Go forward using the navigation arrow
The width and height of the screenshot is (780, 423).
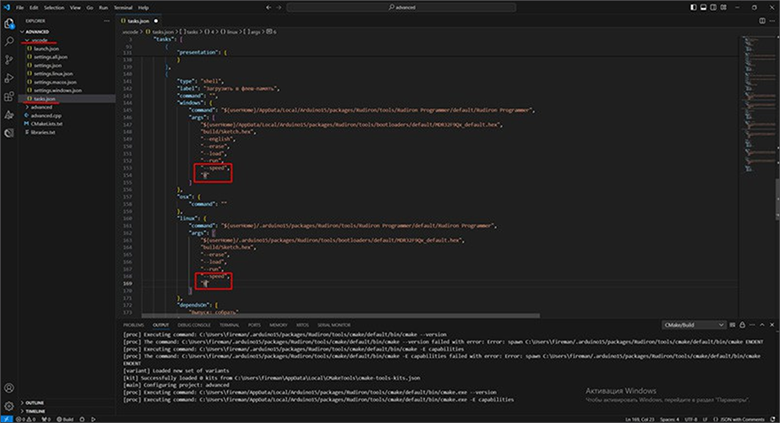click(279, 7)
